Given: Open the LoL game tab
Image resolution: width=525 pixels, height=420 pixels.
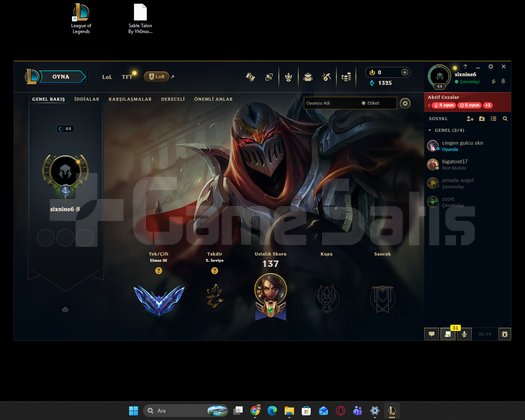Looking at the screenshot, I should click(x=107, y=77).
